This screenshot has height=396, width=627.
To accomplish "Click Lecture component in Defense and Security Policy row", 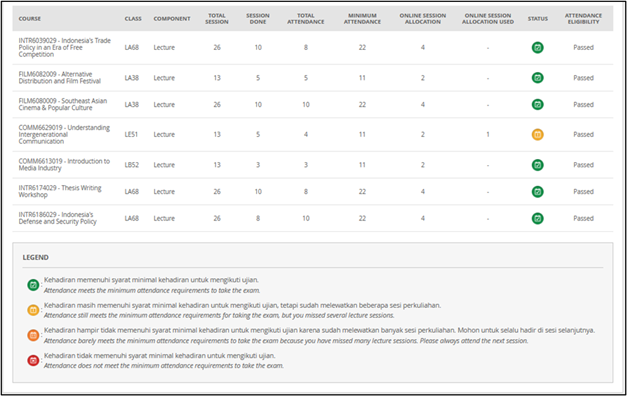I will coord(164,218).
